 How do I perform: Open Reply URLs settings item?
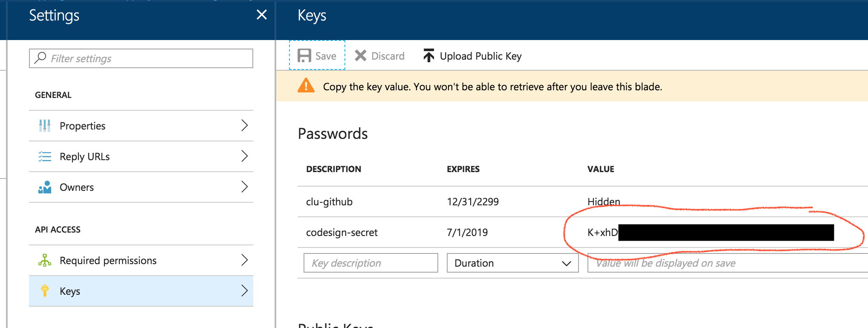click(141, 156)
